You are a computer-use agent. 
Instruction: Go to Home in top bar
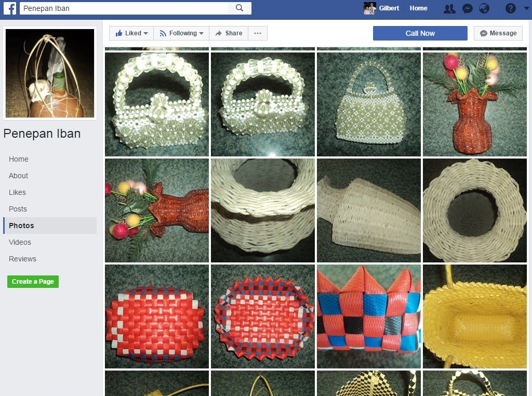click(x=418, y=8)
